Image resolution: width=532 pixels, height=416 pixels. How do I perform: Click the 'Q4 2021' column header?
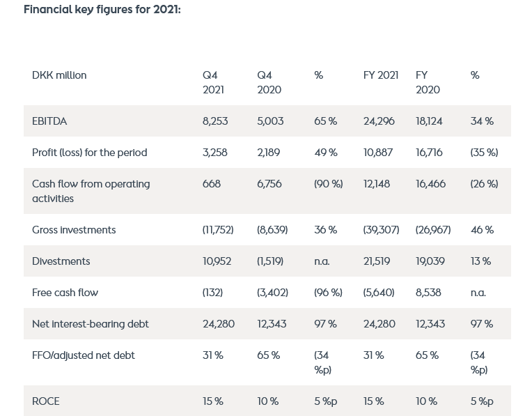(x=213, y=82)
